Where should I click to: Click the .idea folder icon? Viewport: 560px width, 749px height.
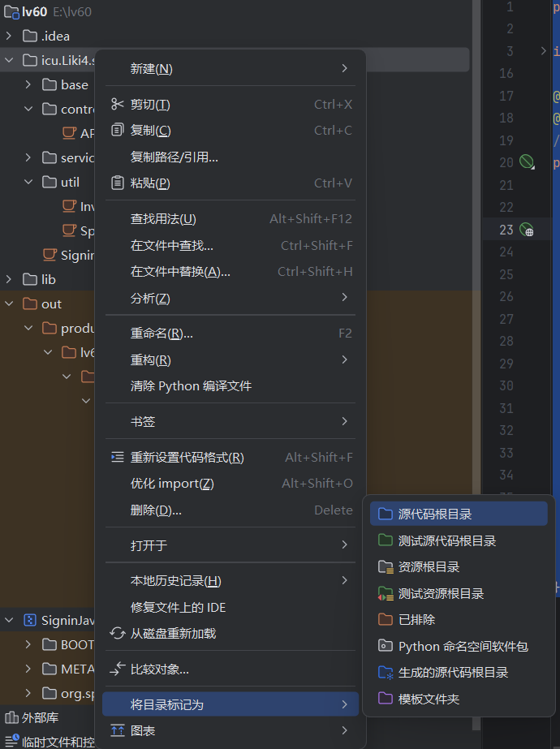coord(30,36)
